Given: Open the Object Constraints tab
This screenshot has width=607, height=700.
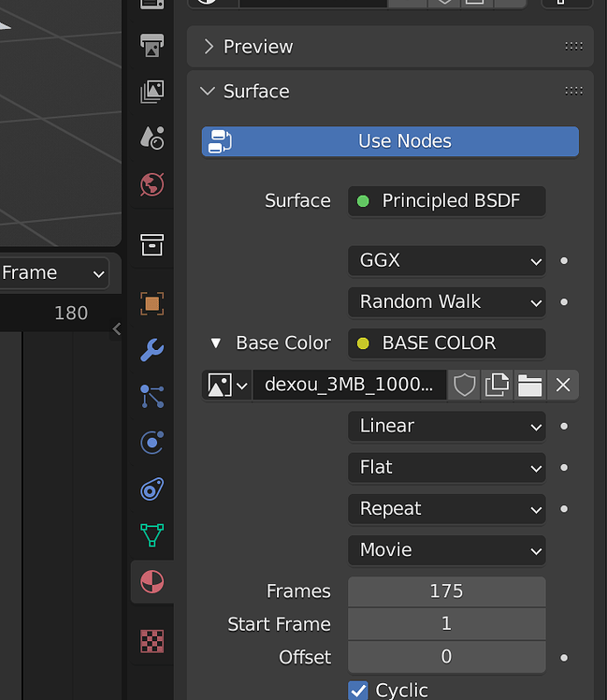Looking at the screenshot, I should click(x=152, y=489).
